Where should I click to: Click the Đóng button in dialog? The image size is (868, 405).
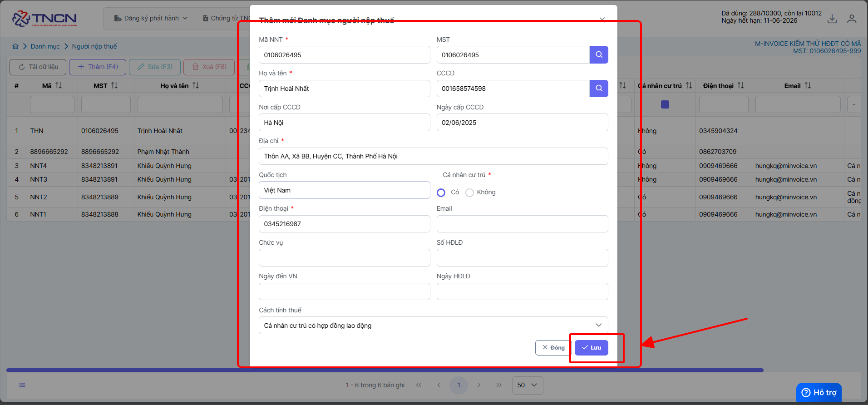coord(553,348)
